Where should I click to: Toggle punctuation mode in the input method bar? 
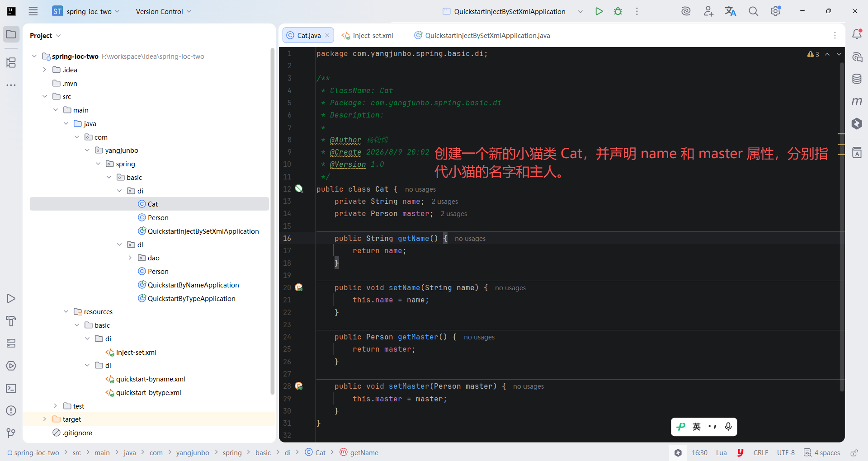[712, 427]
